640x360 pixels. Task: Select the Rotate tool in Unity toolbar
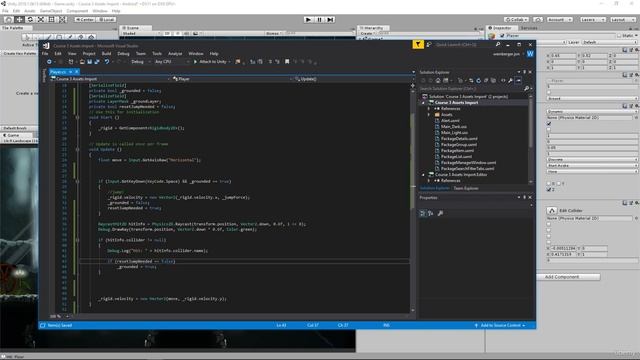[x=30, y=20]
